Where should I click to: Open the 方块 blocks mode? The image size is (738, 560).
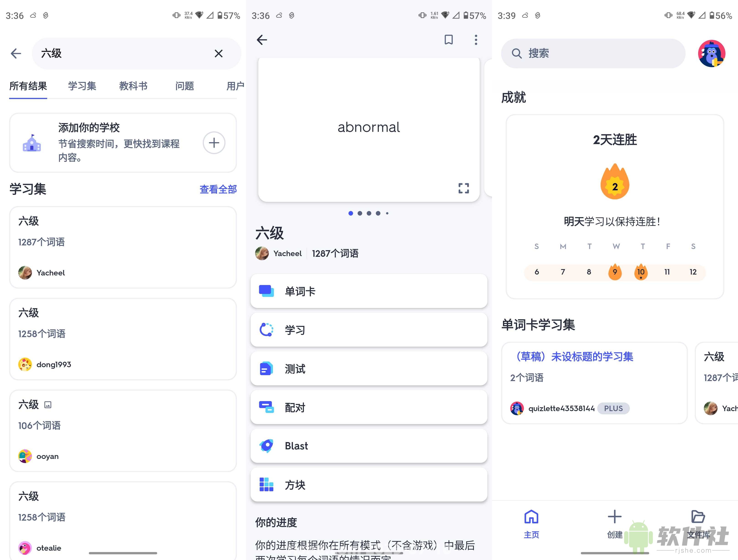368,485
